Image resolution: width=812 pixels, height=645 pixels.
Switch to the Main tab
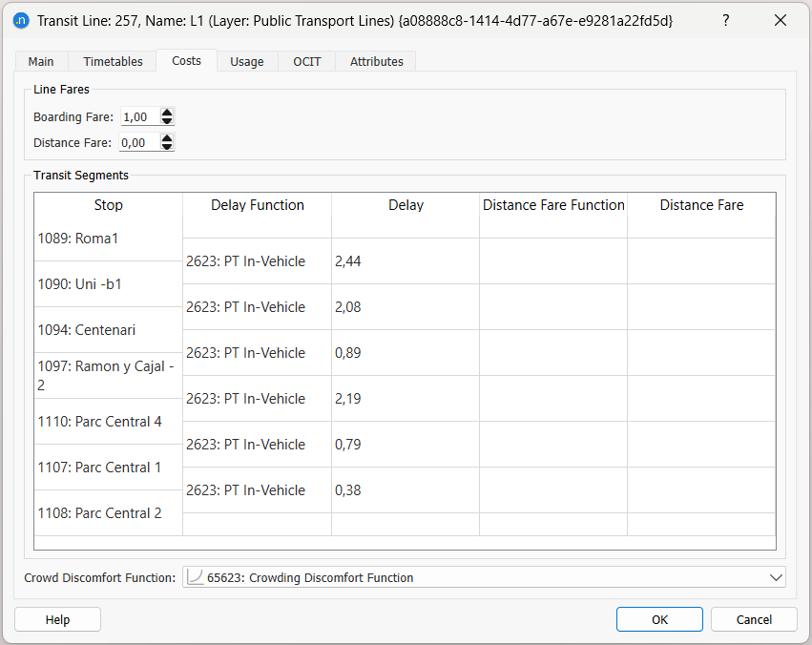[40, 60]
